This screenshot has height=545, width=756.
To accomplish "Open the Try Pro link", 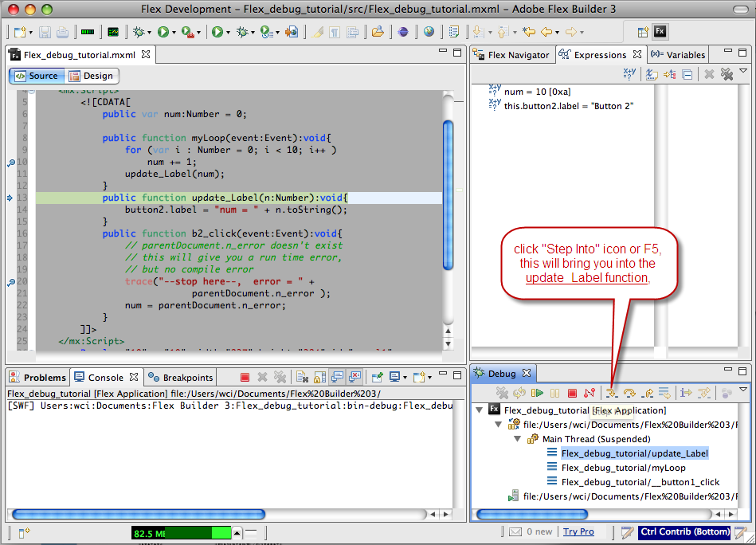I will (x=578, y=531).
